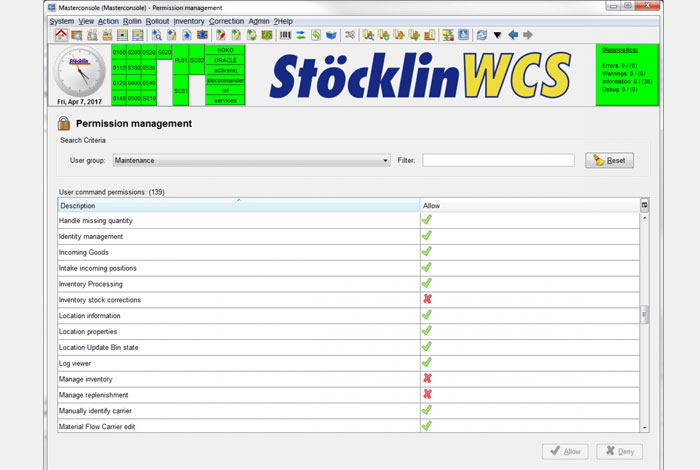Toggle Allow status for Inventory stock corrections

tap(427, 300)
